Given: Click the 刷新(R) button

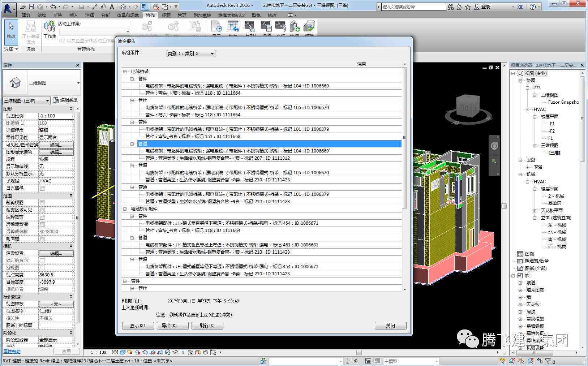Looking at the screenshot, I should tap(207, 326).
